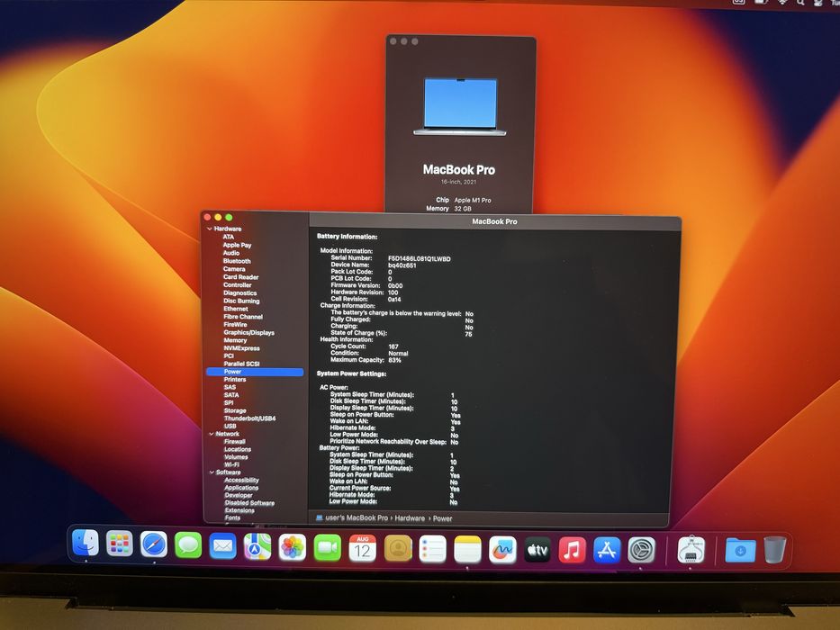
Task: Select Storage in the sidebar
Action: point(235,411)
